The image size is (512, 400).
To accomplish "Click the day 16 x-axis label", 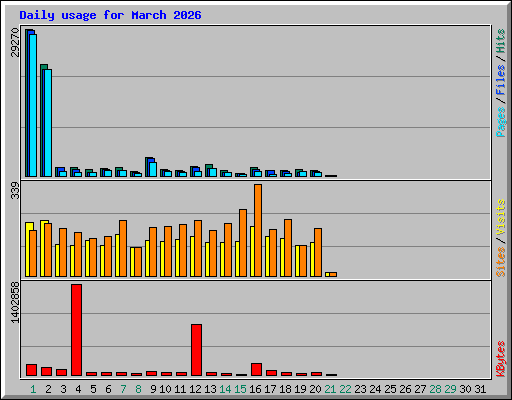I will pos(255,389).
